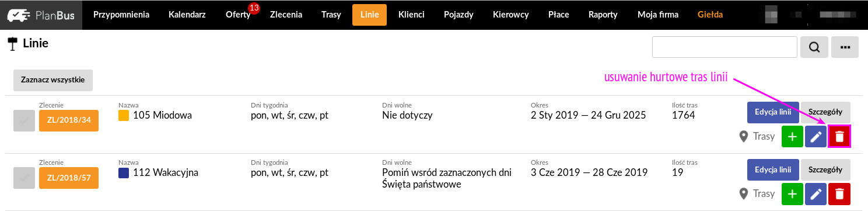868x211 pixels.
Task: Click the yellow color swatch of 105 Miodowa
Action: point(123,116)
